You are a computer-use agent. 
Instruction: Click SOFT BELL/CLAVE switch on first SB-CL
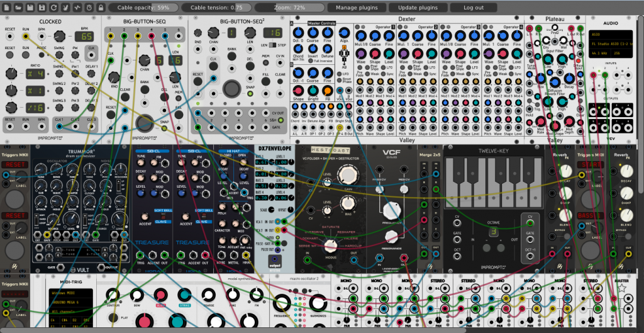coord(162,217)
